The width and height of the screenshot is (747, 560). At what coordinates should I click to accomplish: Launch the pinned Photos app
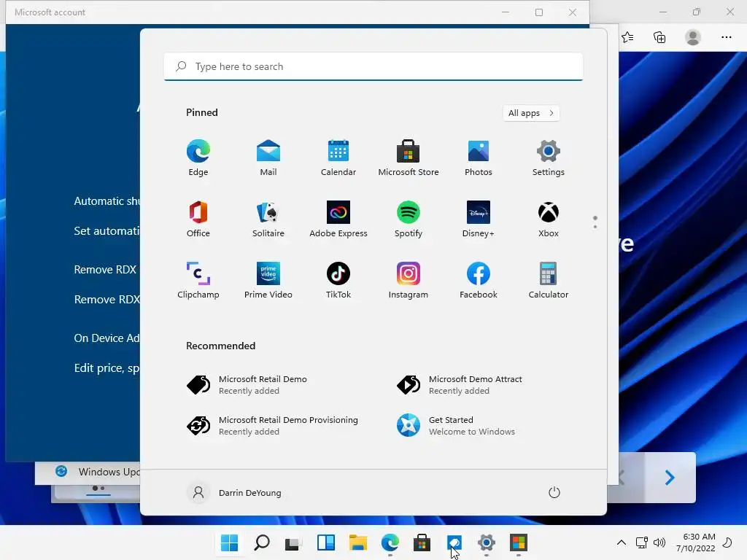(x=479, y=158)
